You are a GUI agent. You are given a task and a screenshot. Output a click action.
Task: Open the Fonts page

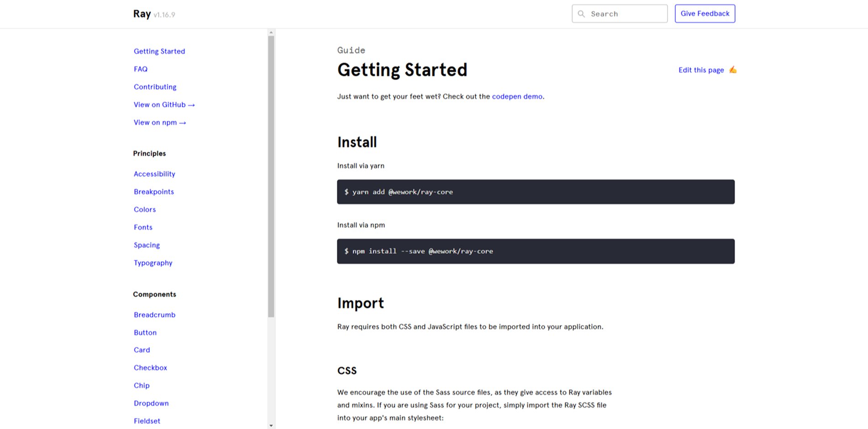pyautogui.click(x=143, y=227)
